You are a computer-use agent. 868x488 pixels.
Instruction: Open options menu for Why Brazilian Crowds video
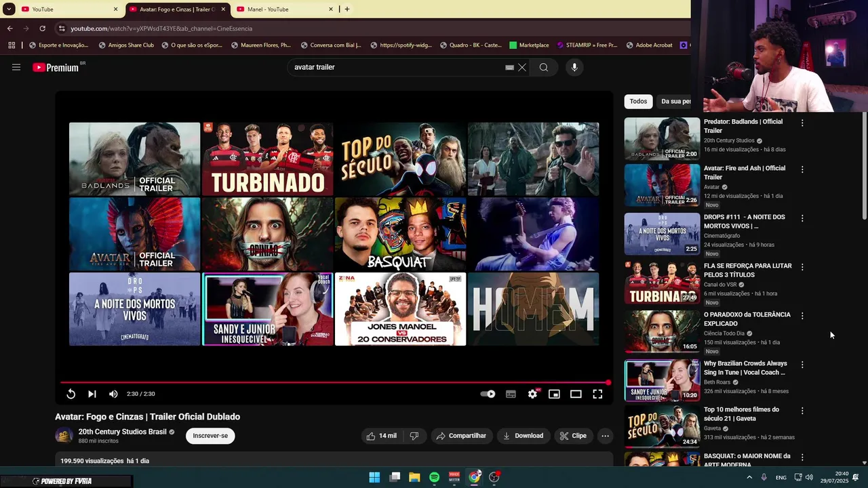pyautogui.click(x=802, y=365)
